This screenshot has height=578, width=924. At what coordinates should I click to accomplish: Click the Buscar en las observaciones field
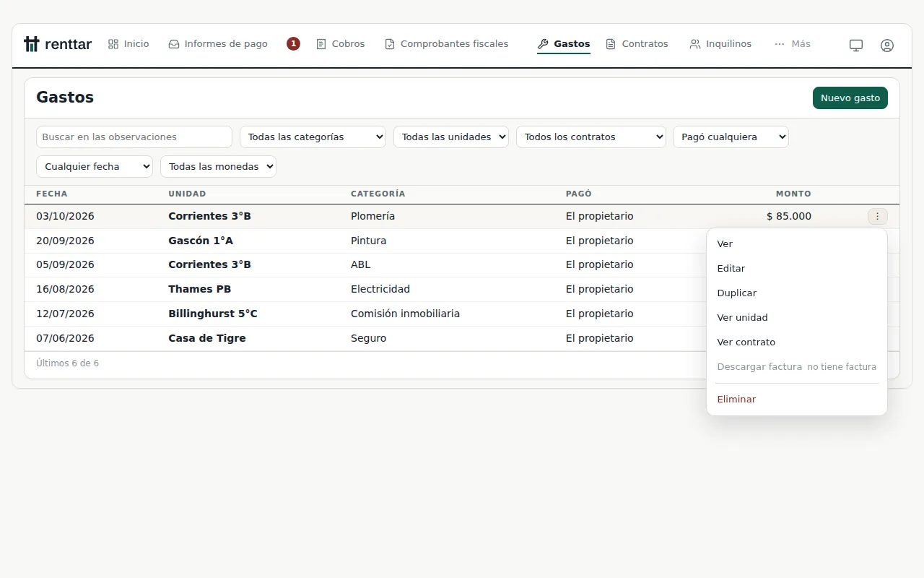tap(134, 137)
